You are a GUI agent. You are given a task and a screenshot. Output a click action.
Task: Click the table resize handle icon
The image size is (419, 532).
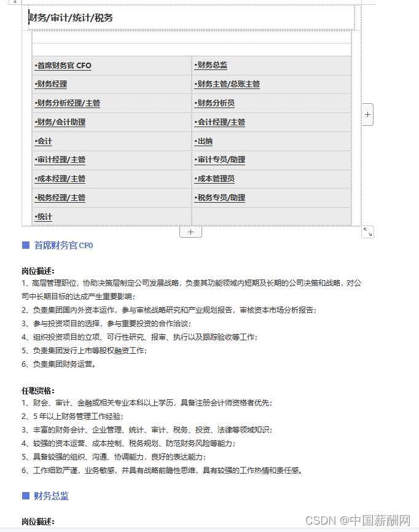[x=368, y=232]
